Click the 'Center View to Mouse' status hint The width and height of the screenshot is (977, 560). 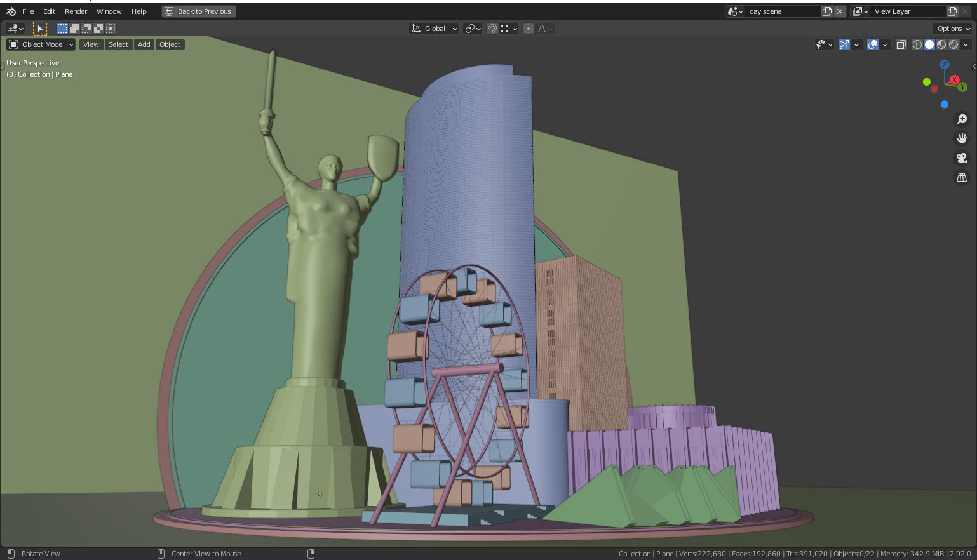tap(206, 554)
